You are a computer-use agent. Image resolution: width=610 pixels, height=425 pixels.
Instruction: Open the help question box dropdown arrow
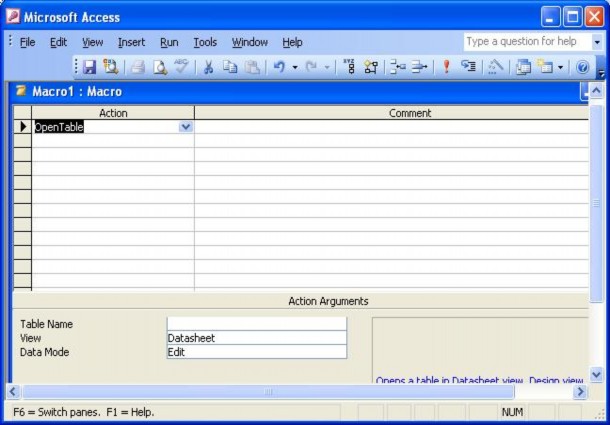(x=597, y=42)
